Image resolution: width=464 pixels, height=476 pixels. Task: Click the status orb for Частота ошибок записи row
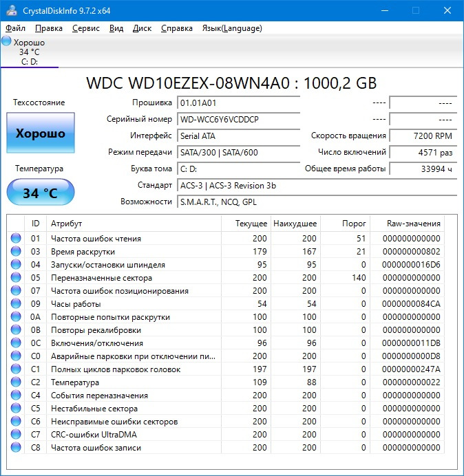tap(16, 448)
